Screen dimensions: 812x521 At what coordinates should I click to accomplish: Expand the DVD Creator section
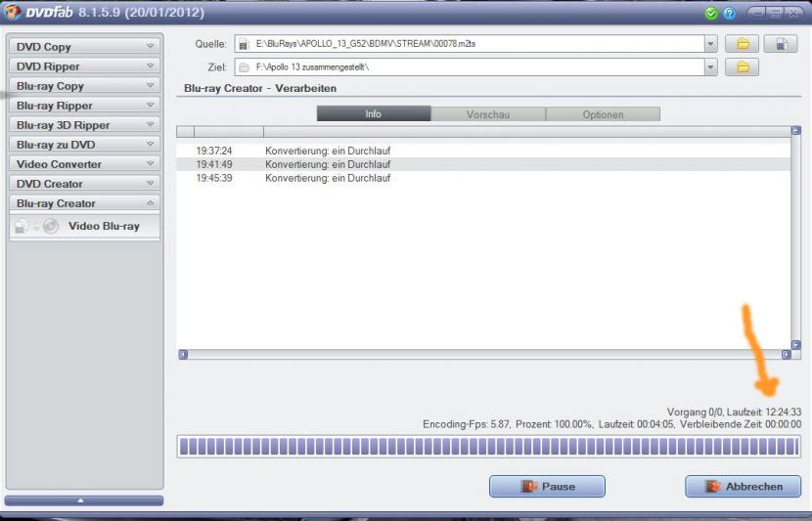[x=84, y=184]
